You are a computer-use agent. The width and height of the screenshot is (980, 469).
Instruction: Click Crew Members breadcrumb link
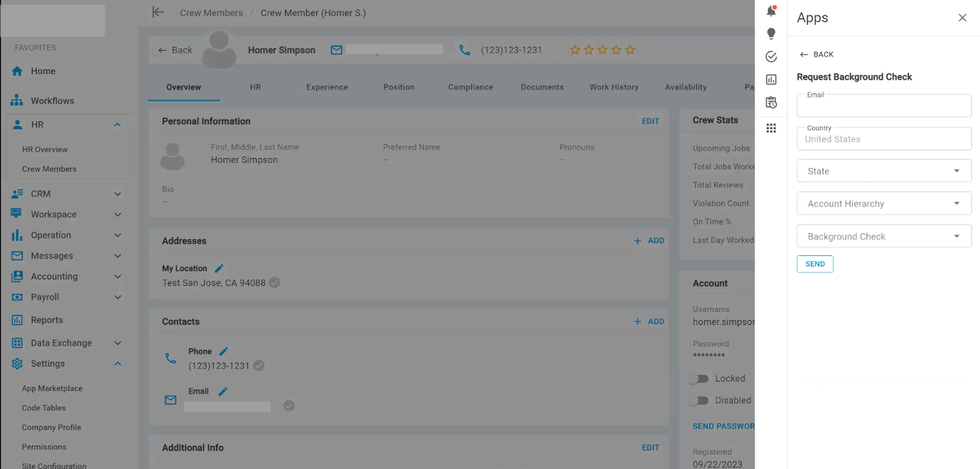coord(211,13)
